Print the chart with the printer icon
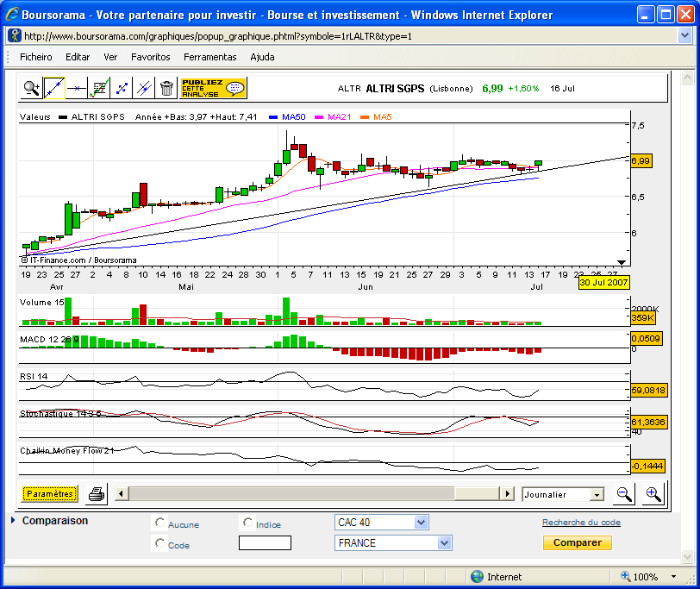The image size is (700, 589). click(97, 494)
